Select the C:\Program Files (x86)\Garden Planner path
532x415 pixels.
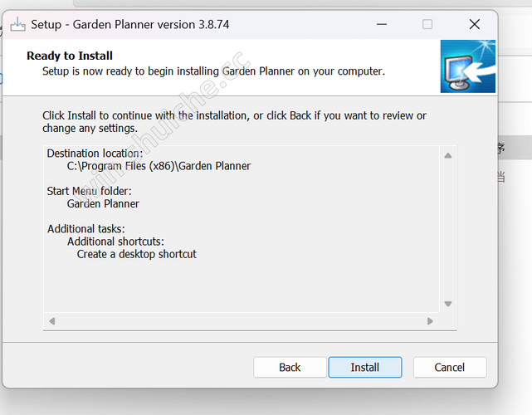[159, 166]
